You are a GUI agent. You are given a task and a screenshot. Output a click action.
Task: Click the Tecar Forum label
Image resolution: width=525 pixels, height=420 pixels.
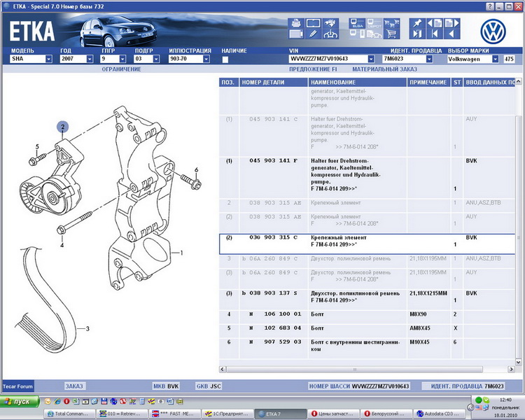click(17, 386)
